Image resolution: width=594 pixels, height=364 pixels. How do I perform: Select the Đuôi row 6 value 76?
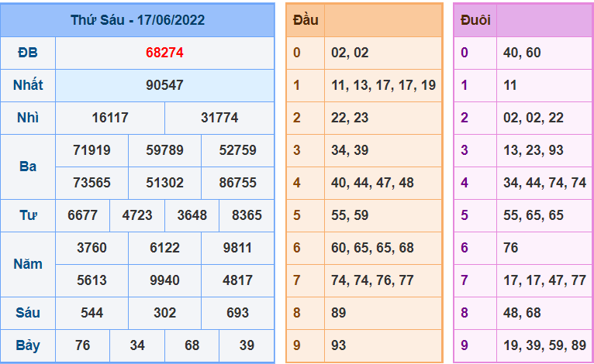point(511,248)
